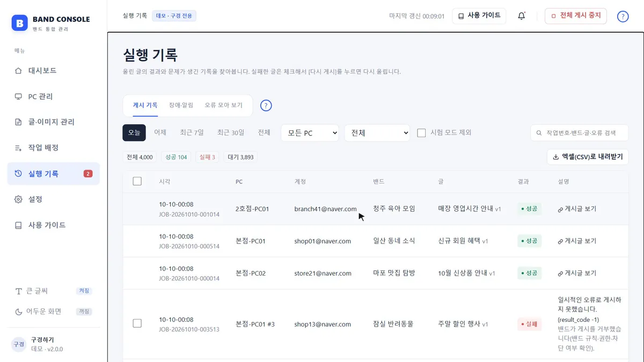Click the 결과 column header
Screen dimensions: 644x362
[x=523, y=182]
